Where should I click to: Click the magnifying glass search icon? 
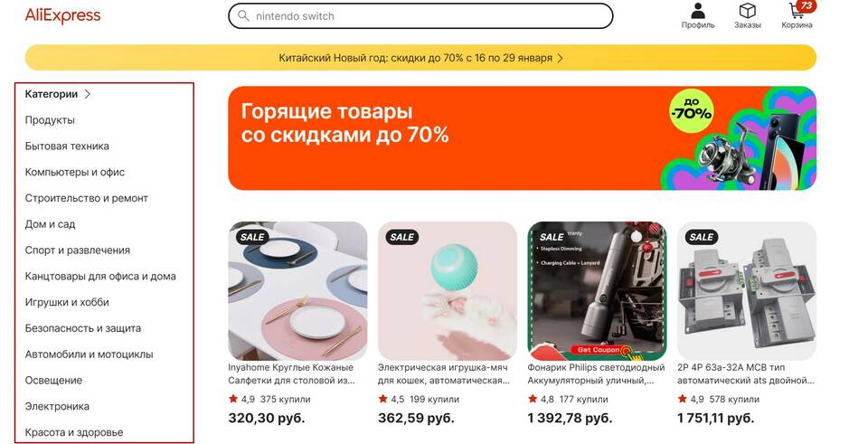[243, 16]
